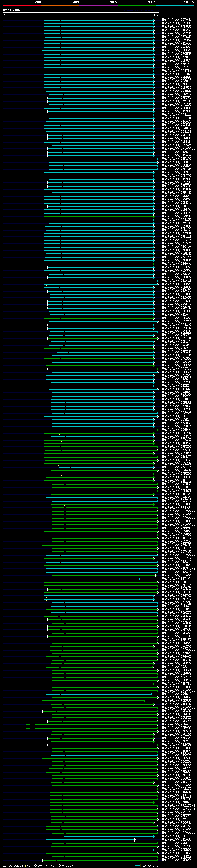Click label UniRef100_B1PB85
This screenshot has width=197, height=868.
pos(177,139)
